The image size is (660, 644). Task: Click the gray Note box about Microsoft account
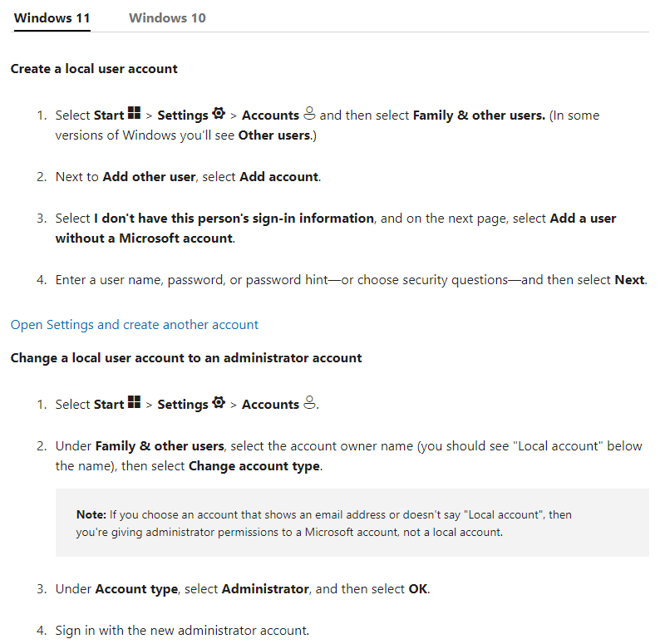352,523
